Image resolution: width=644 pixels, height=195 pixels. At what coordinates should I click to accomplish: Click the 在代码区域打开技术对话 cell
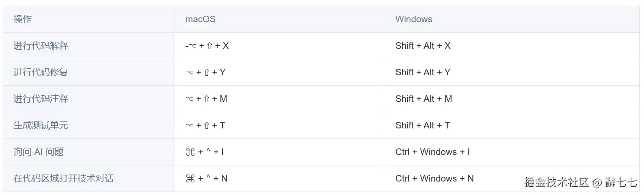coord(64,178)
